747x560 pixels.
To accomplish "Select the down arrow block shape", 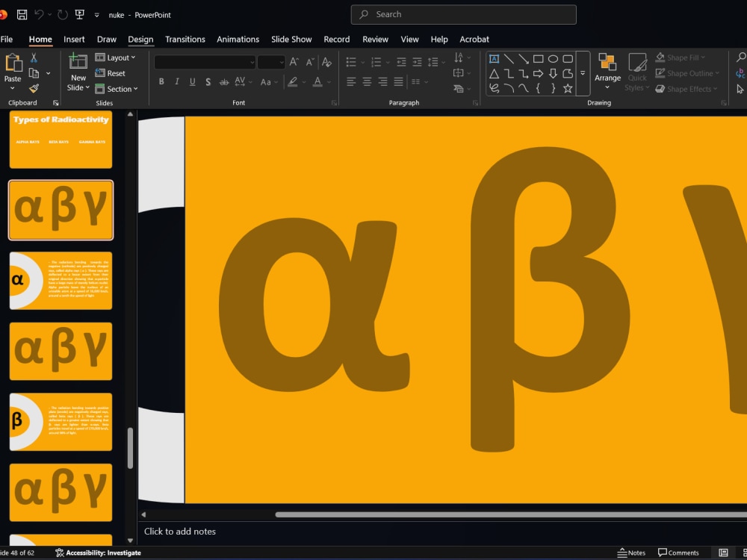I will coord(553,73).
